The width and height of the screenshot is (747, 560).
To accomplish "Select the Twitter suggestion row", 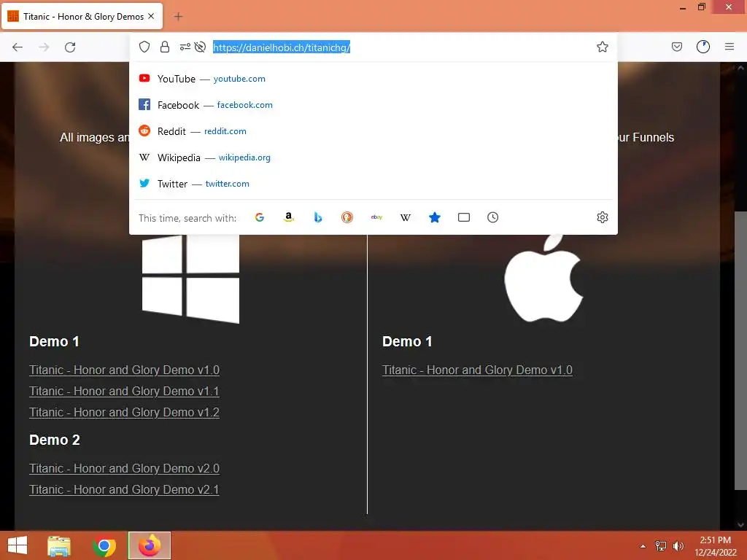I will [x=373, y=183].
